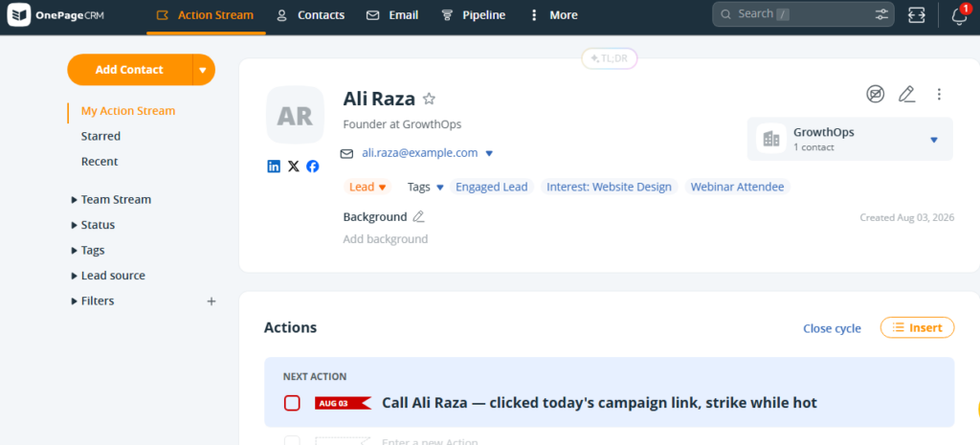The width and height of the screenshot is (980, 445).
Task: Open the notifications bell
Action: (x=959, y=15)
